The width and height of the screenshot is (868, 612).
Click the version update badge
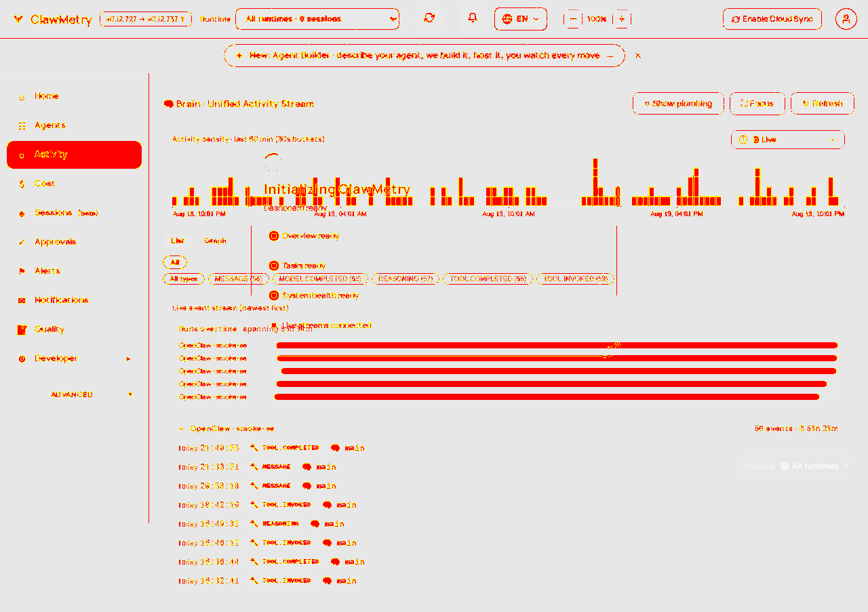[x=146, y=19]
